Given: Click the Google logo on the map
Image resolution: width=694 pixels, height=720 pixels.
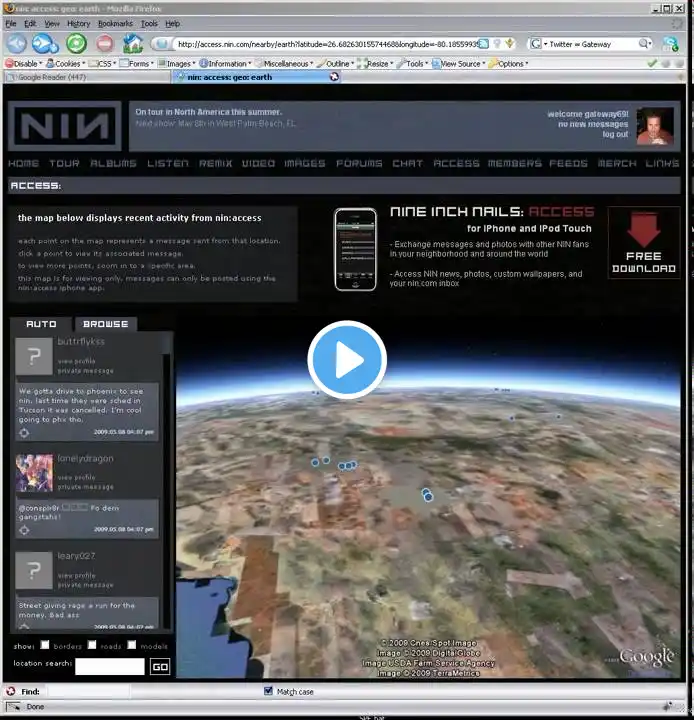Looking at the screenshot, I should tap(647, 657).
